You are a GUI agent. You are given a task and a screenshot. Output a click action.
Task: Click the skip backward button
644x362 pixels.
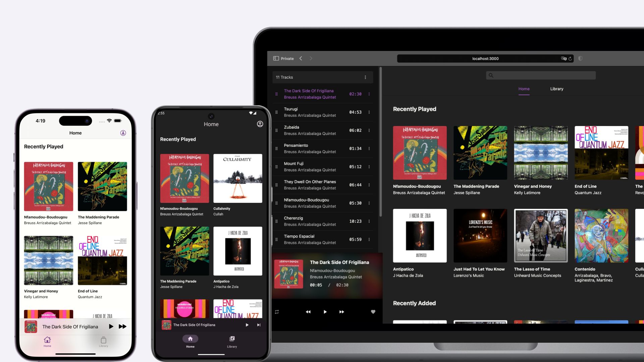pos(308,312)
